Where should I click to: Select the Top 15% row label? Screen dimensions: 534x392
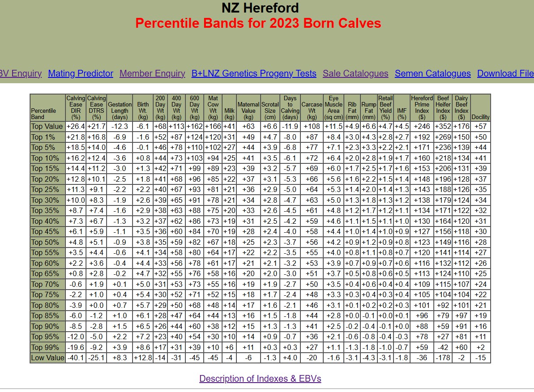pyautogui.click(x=48, y=169)
